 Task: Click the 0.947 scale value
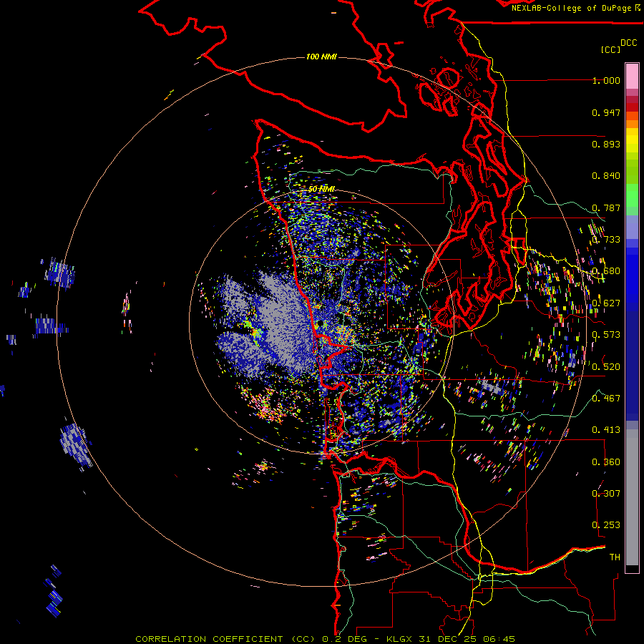pos(606,112)
